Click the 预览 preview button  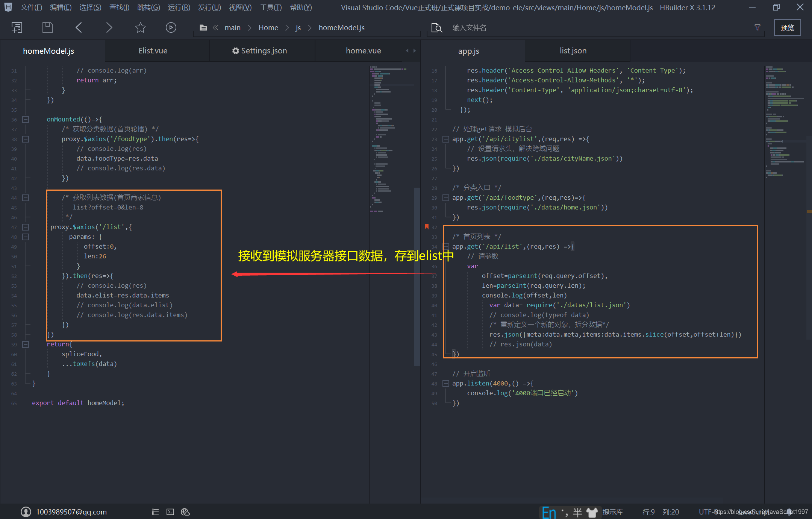(787, 27)
